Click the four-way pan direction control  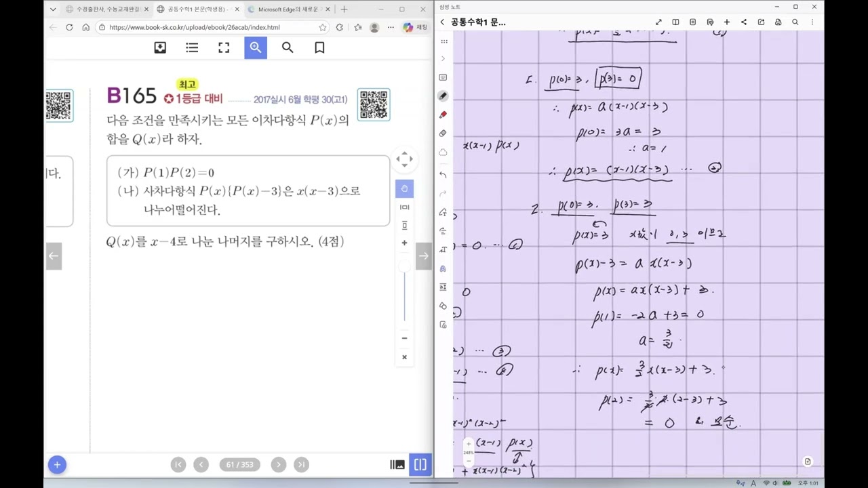coord(404,159)
